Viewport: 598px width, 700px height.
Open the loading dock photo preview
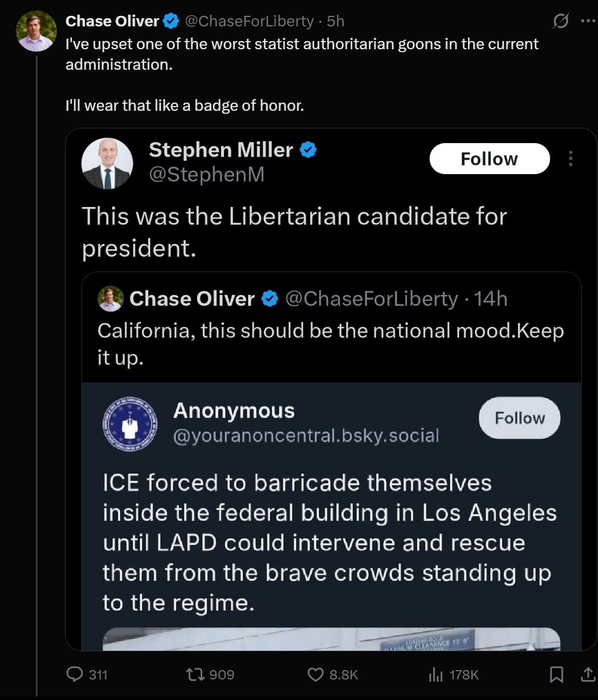pyautogui.click(x=331, y=640)
